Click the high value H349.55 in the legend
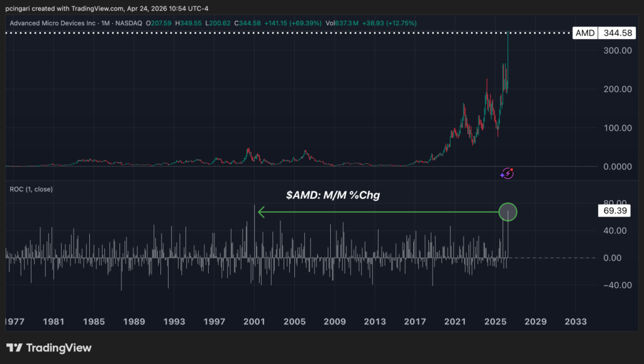The width and height of the screenshot is (644, 364). pyautogui.click(x=188, y=23)
